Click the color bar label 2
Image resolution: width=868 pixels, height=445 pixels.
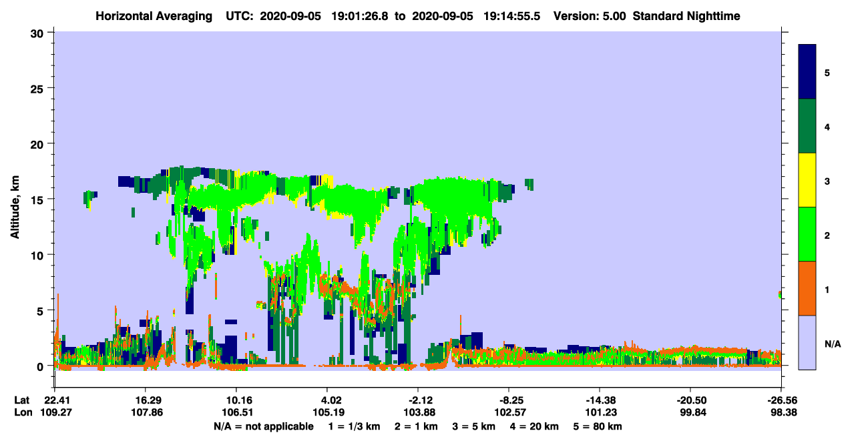pos(827,236)
